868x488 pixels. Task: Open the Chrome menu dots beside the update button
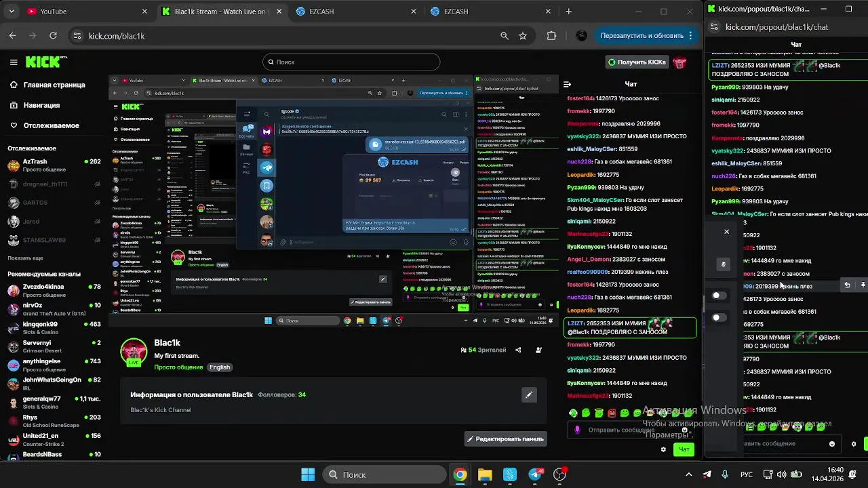690,36
